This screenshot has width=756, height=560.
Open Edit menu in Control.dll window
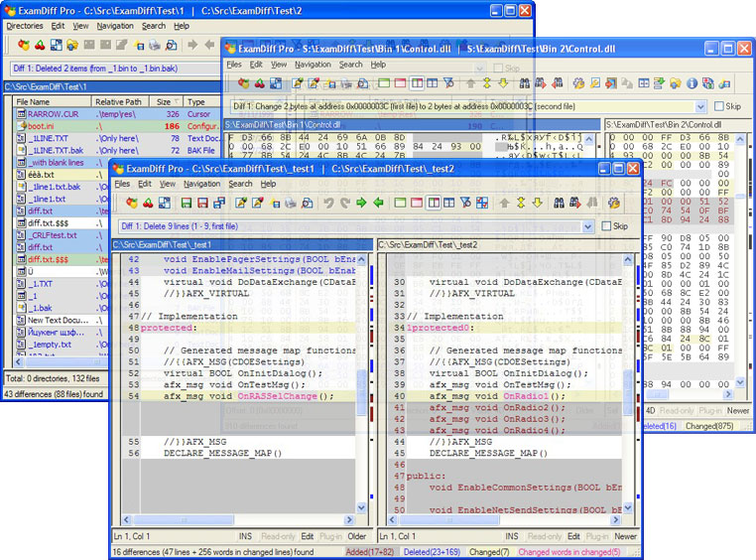point(256,65)
